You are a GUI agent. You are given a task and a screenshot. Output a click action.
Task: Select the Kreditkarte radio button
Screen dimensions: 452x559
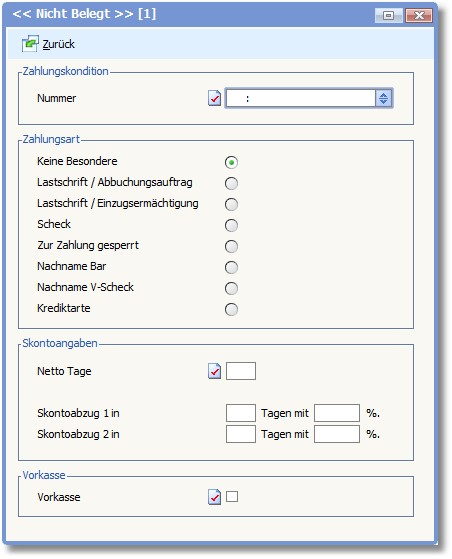click(231, 309)
